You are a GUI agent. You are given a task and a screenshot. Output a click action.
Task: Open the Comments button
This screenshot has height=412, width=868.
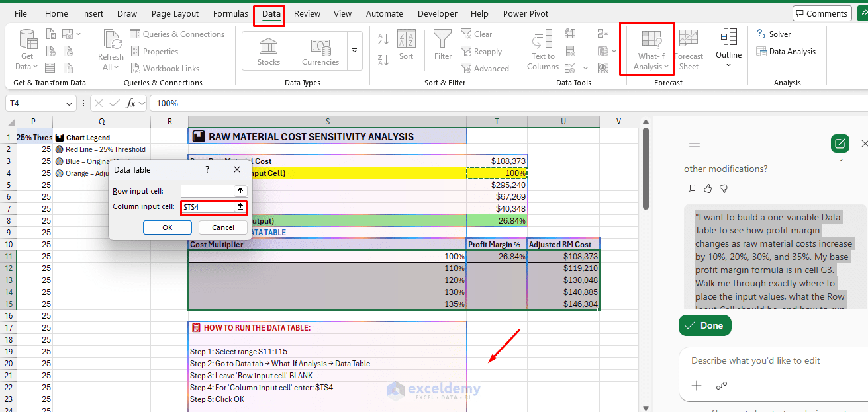(822, 14)
